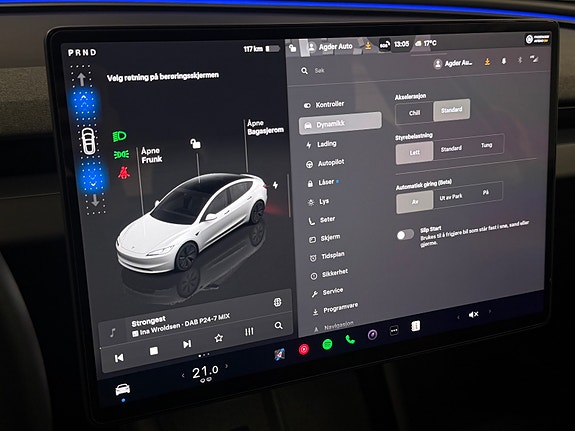This screenshot has width=575, height=431.
Task: Favorite the current station with the star
Action: 219,338
